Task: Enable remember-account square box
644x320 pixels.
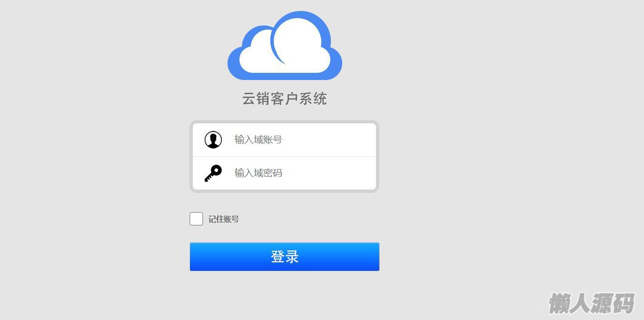Action: coord(196,219)
